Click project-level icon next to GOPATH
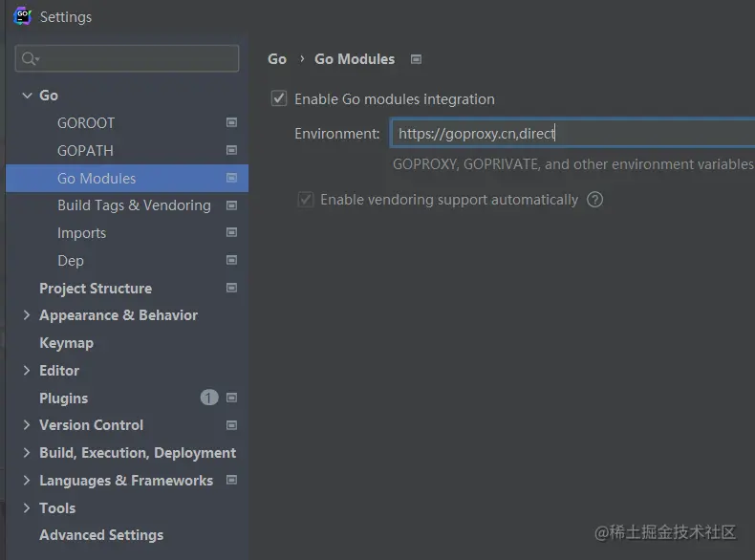 click(x=231, y=151)
